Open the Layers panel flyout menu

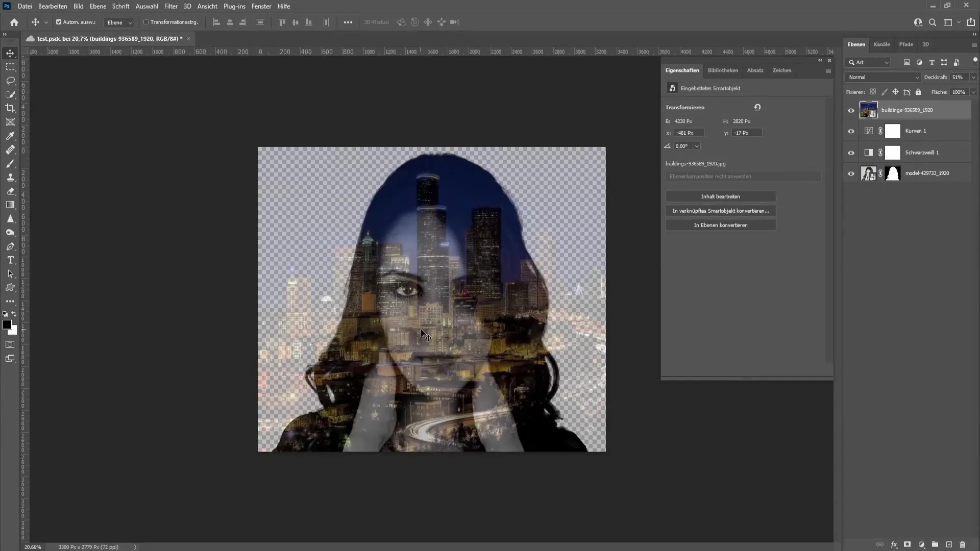point(974,44)
